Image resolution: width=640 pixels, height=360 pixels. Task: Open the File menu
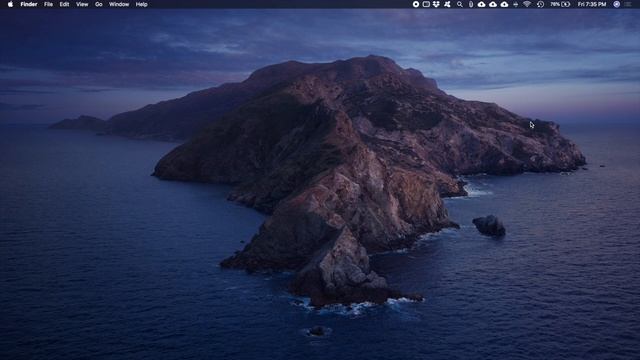coord(48,4)
